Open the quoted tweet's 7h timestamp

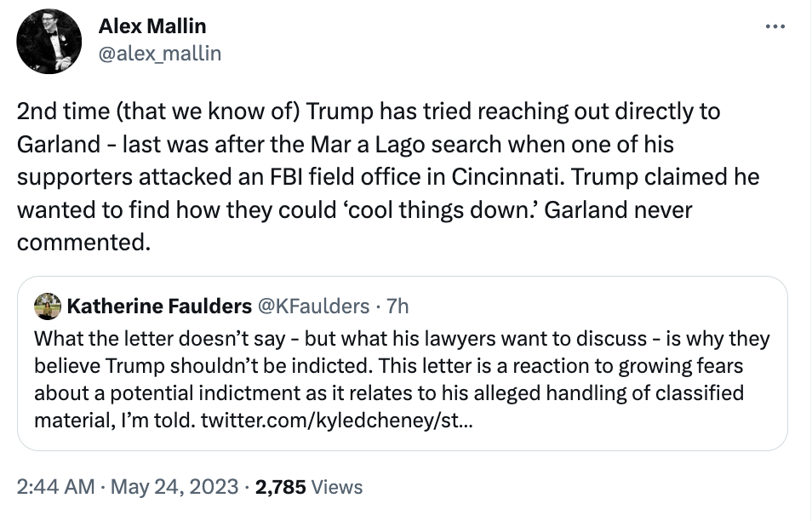[x=397, y=306]
